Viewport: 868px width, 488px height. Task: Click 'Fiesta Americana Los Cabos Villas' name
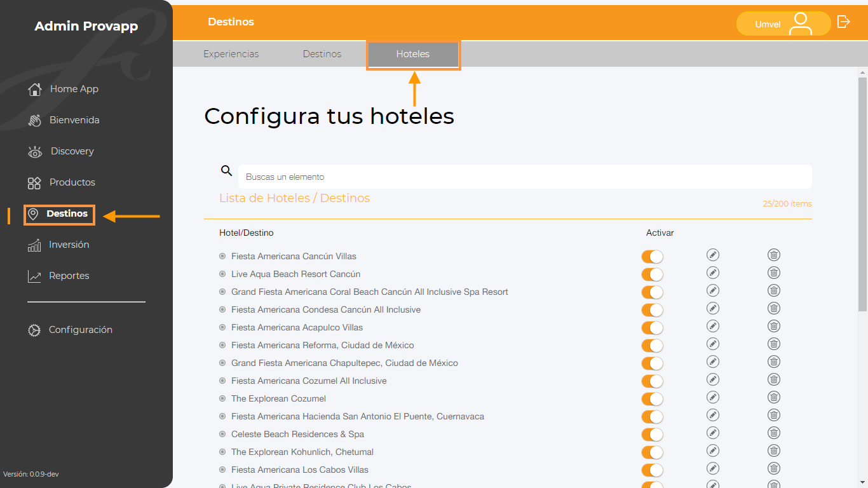300,470
